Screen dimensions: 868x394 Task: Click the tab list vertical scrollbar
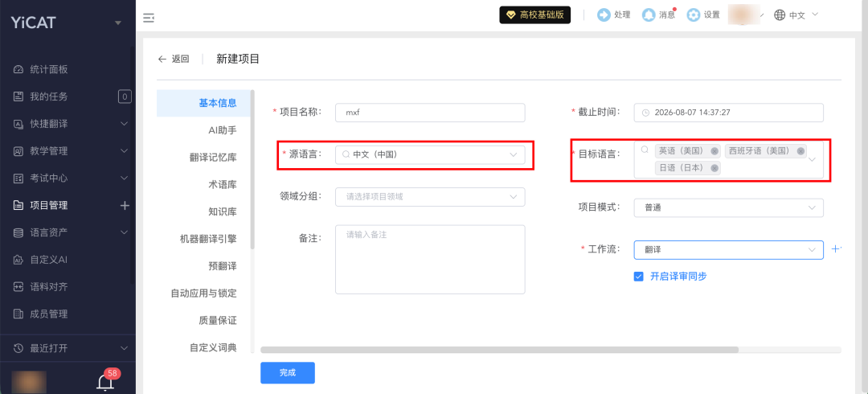pos(252,169)
